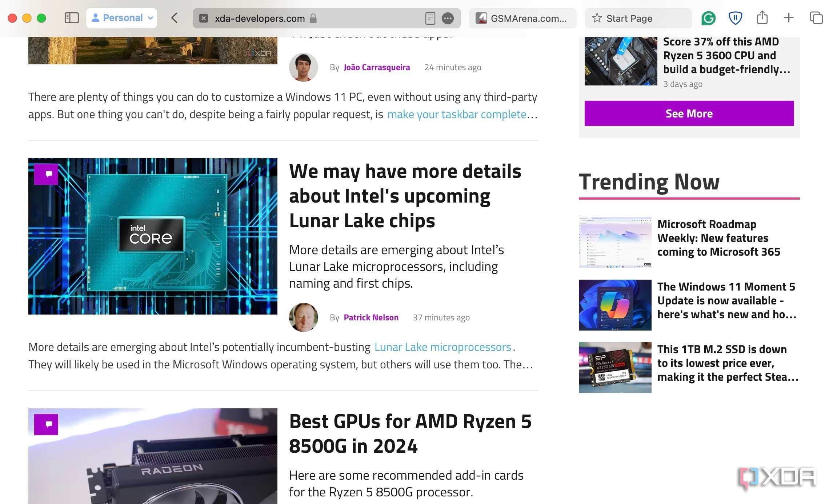Viewport: 829px width, 504px height.
Task: Click the Start Page star icon
Action: (x=597, y=18)
